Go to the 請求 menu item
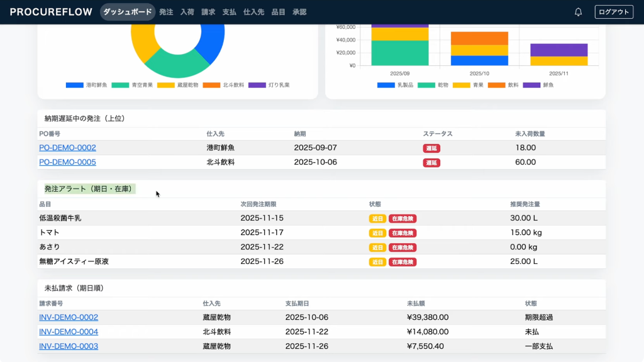The image size is (644, 362). click(208, 12)
